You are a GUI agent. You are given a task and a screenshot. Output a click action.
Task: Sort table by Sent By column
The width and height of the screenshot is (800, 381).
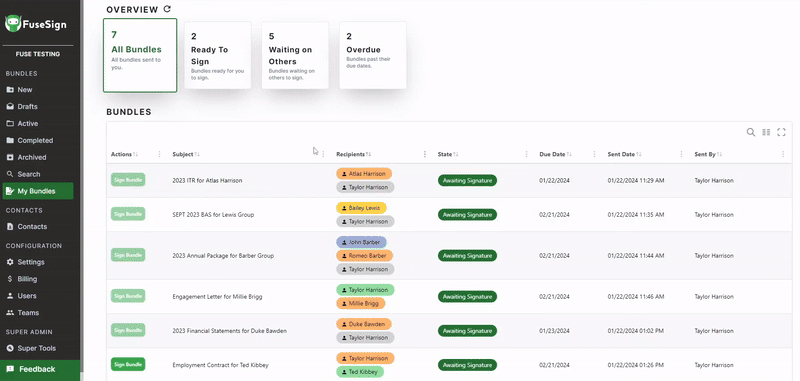[x=708, y=154]
